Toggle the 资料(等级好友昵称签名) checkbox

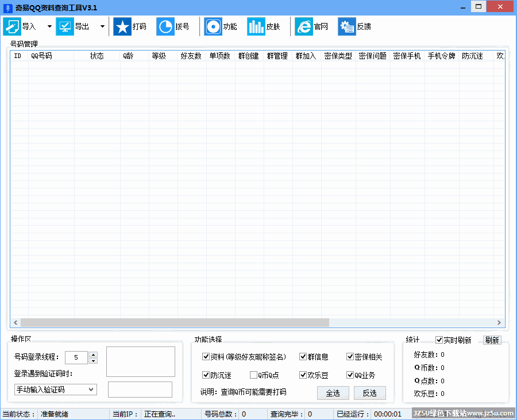click(x=206, y=357)
